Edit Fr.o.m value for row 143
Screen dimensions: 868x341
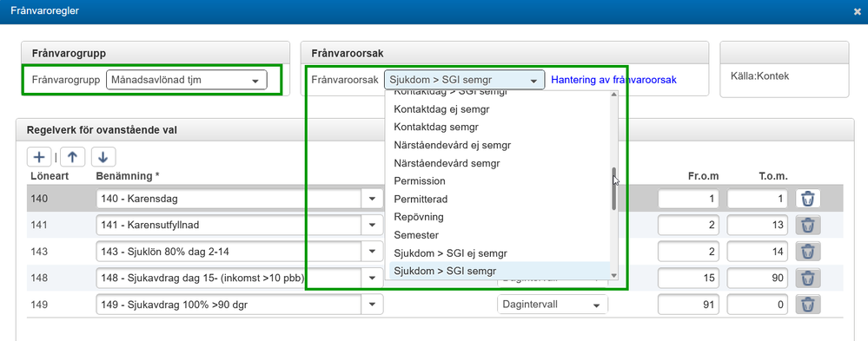point(689,252)
